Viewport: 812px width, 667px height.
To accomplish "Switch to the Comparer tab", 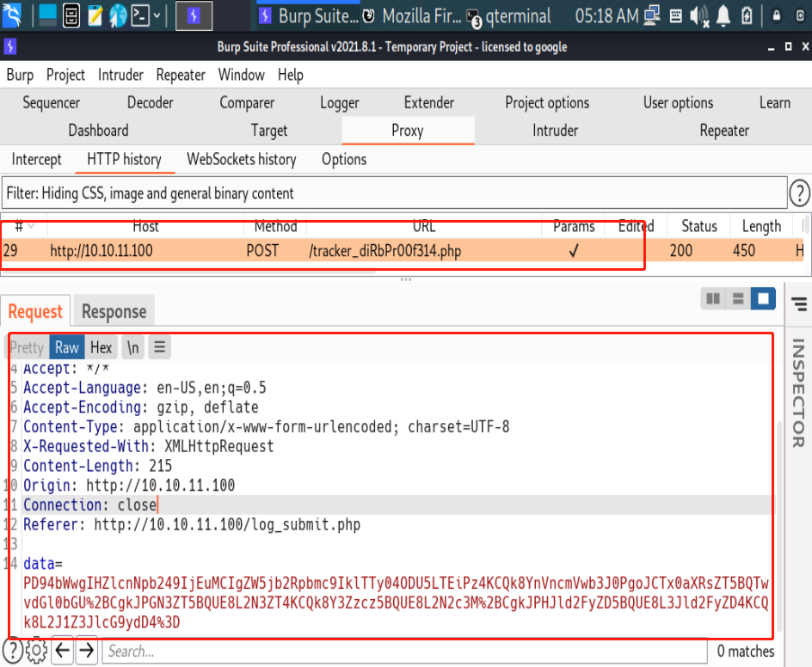I will (247, 102).
